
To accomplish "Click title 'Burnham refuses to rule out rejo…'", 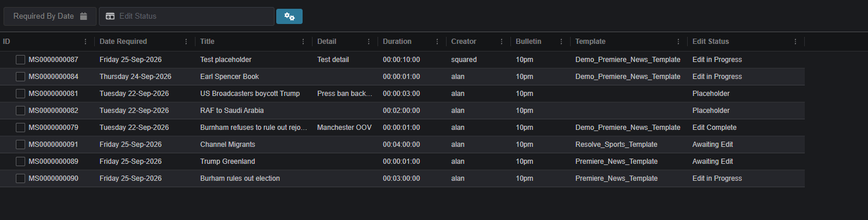I will pos(254,128).
